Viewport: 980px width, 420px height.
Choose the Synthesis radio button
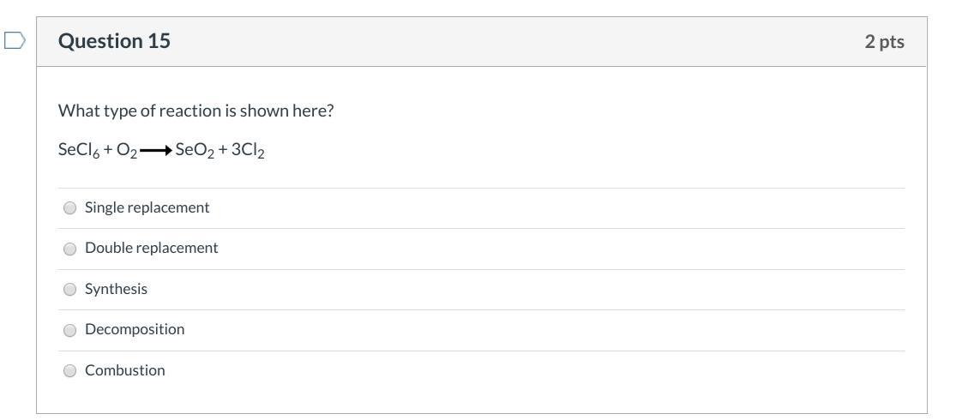[70, 289]
